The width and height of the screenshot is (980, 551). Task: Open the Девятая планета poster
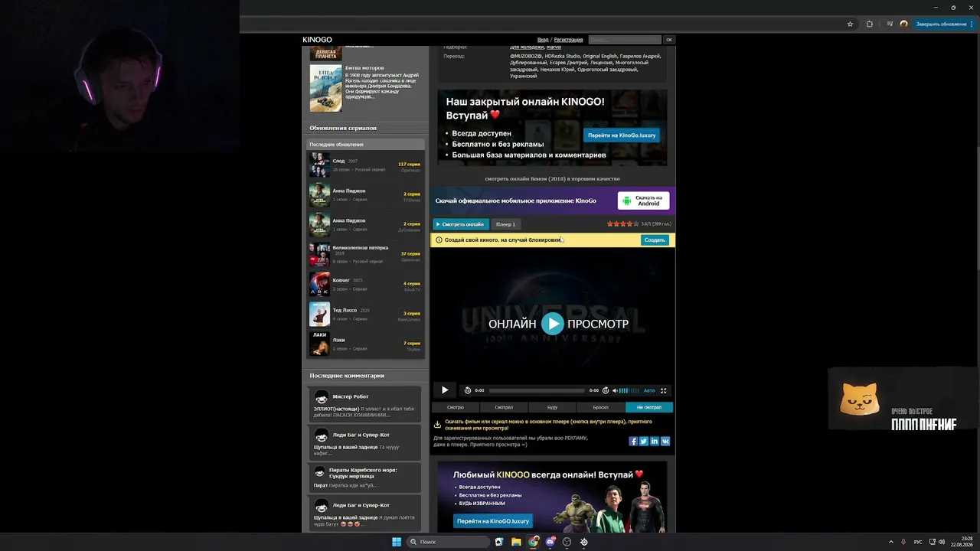[x=325, y=53]
